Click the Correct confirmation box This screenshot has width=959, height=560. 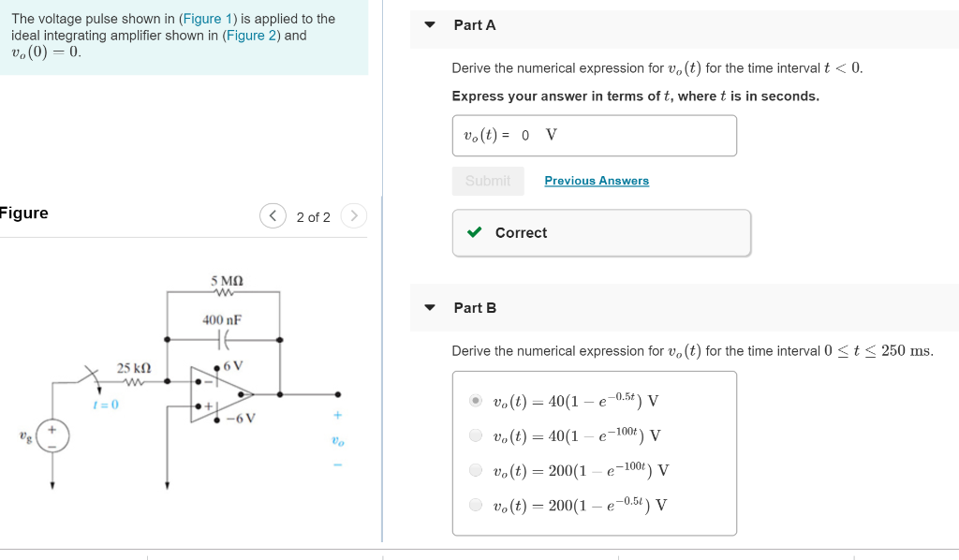pyautogui.click(x=601, y=233)
